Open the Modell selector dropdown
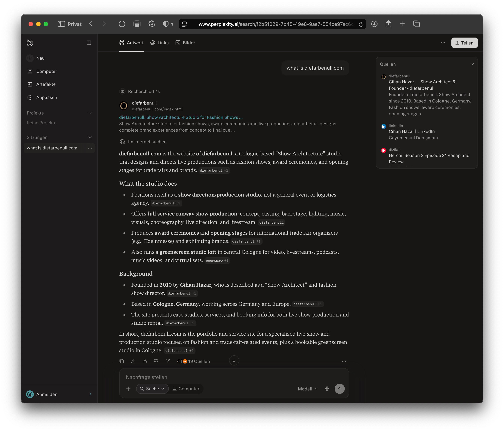Screen dimensions: 504x431 tap(308, 389)
